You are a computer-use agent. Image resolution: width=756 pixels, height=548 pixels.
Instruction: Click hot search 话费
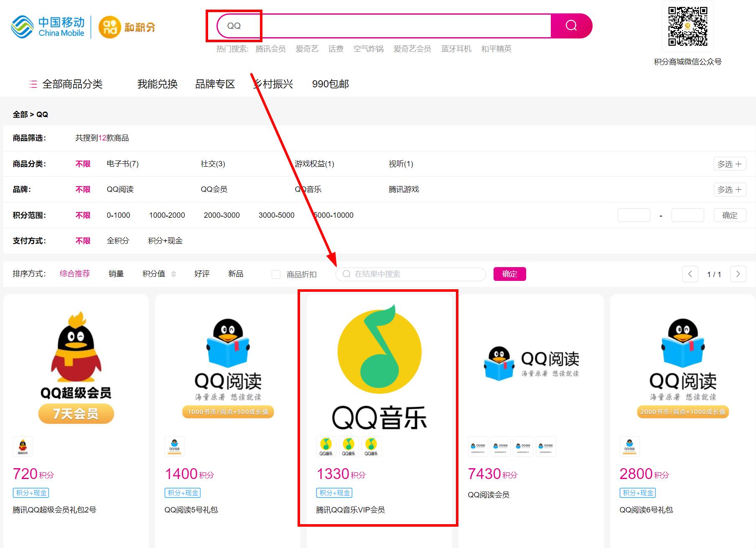(x=336, y=49)
